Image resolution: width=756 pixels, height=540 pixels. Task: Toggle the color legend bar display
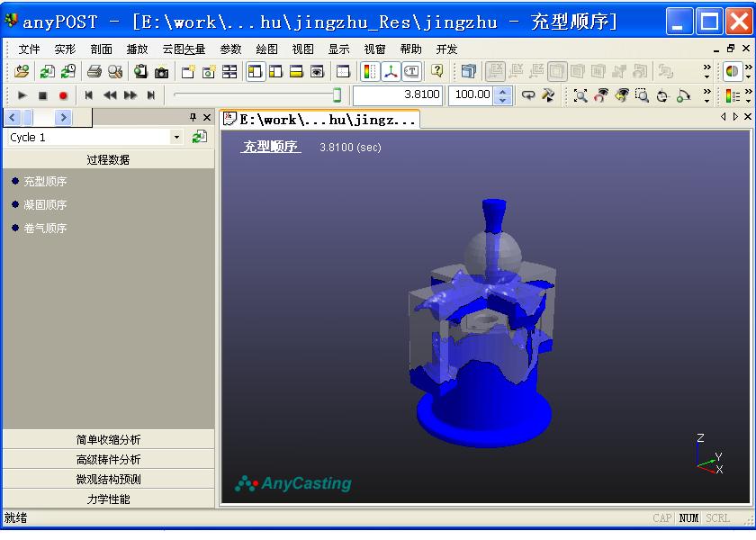pyautogui.click(x=370, y=72)
